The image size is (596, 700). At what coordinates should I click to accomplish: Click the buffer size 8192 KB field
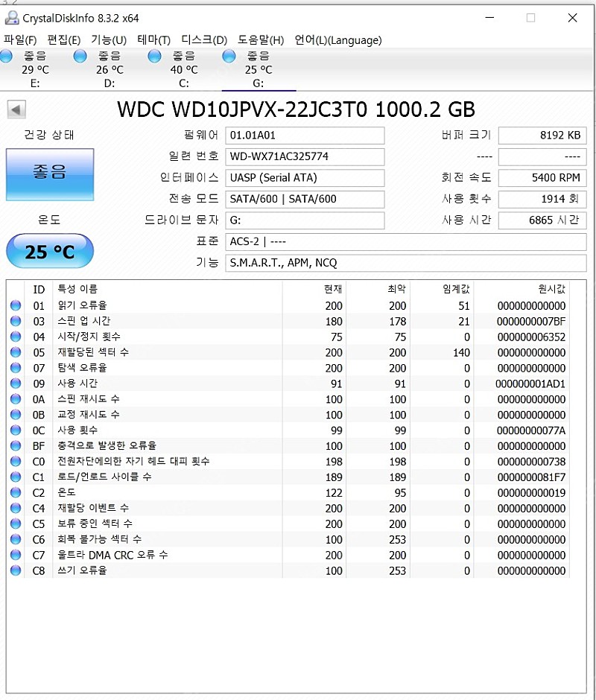pos(542,136)
